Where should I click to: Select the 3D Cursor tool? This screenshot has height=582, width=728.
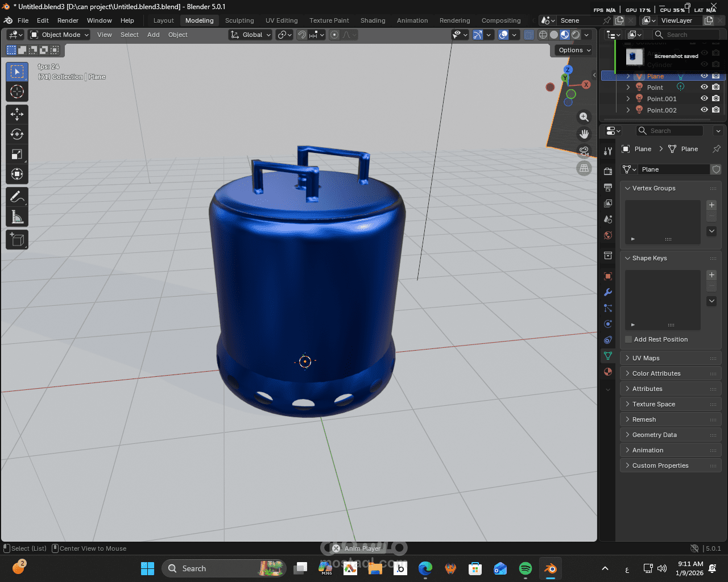(17, 92)
